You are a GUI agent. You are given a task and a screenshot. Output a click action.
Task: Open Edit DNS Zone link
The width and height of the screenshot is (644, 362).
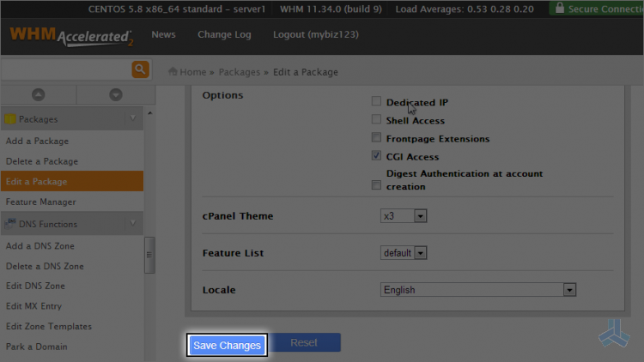tap(35, 286)
